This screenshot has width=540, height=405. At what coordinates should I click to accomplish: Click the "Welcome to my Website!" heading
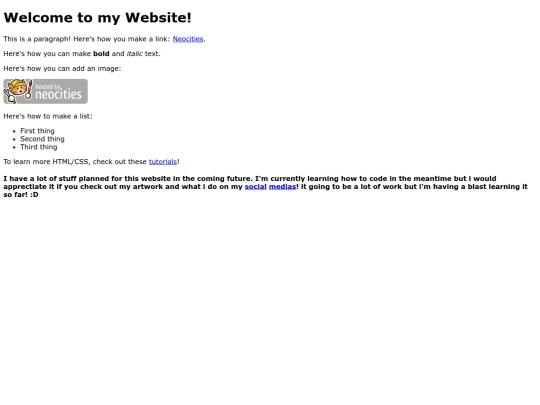click(97, 18)
